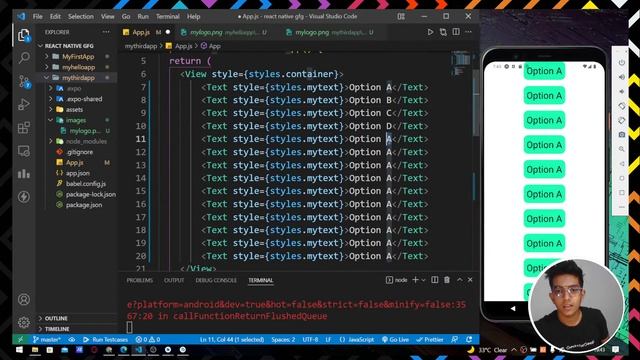640x360 pixels.
Task: Click emulator rotate left button
Action: pos(622,106)
